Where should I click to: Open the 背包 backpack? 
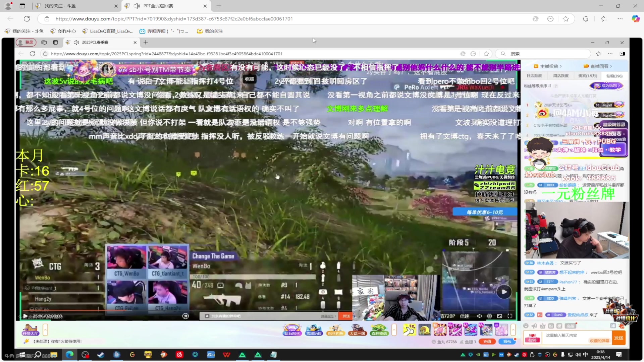(x=507, y=342)
